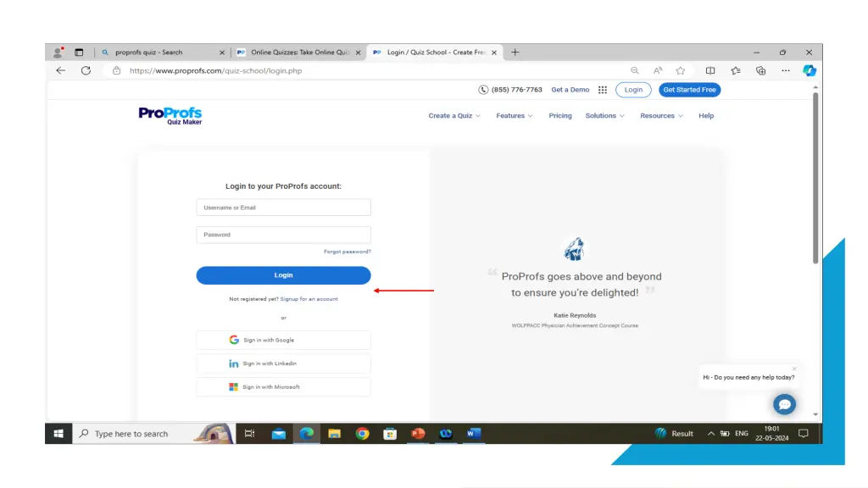Open the tab actions menu icon

click(x=79, y=52)
